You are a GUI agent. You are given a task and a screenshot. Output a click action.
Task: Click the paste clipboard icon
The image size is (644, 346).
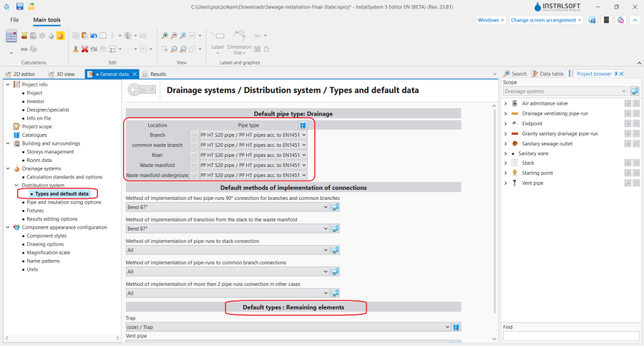(84, 36)
